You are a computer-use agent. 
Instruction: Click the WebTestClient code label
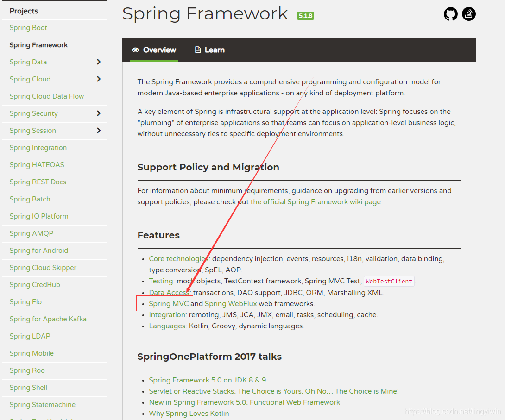click(x=389, y=281)
